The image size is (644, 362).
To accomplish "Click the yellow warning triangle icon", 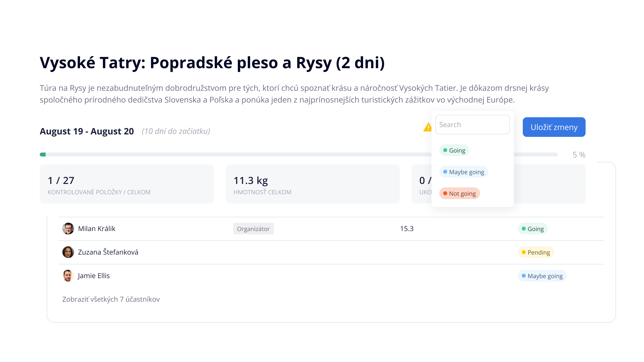I will (428, 127).
